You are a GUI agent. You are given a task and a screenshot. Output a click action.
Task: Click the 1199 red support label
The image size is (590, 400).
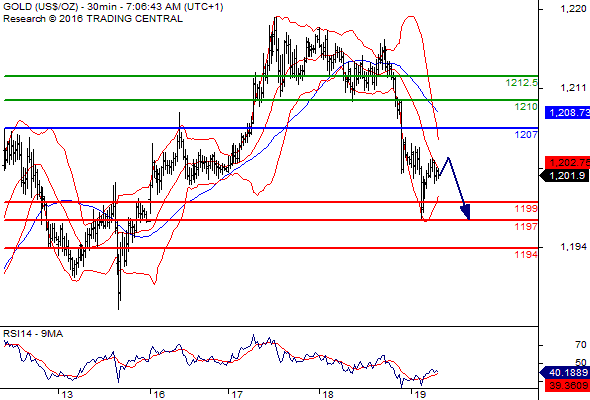pyautogui.click(x=526, y=208)
